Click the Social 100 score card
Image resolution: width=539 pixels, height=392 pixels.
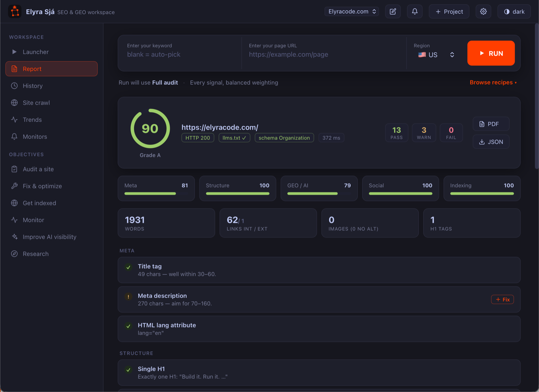(401, 188)
